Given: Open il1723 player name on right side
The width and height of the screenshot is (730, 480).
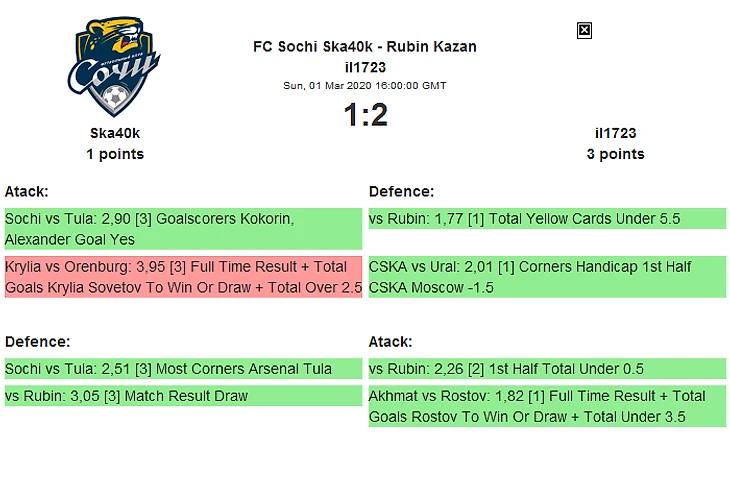Looking at the screenshot, I should 615,133.
